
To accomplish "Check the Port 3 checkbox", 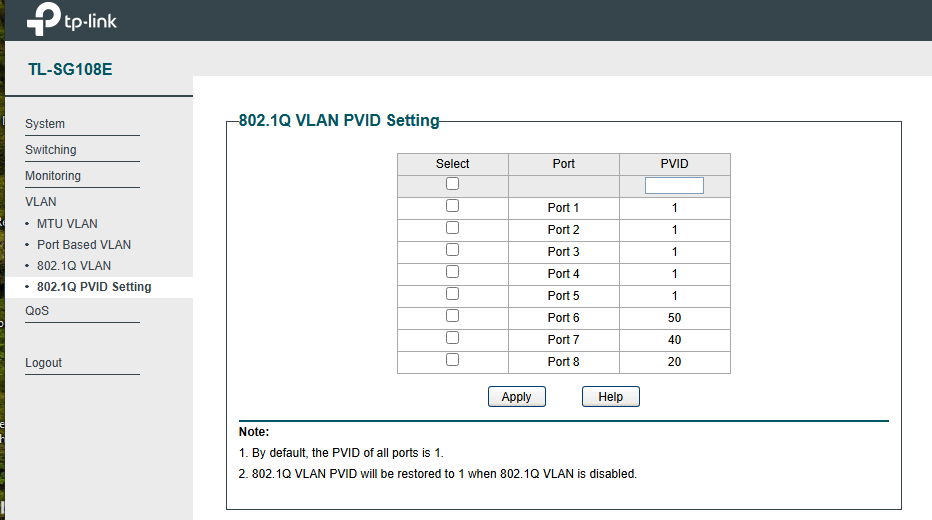I will click(452, 250).
